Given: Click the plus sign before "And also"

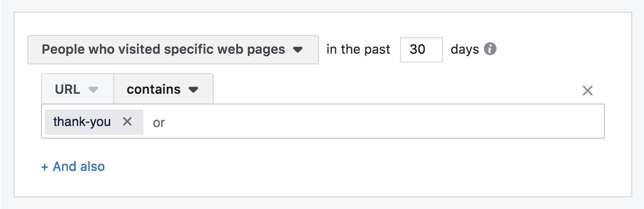Looking at the screenshot, I should pos(44,167).
